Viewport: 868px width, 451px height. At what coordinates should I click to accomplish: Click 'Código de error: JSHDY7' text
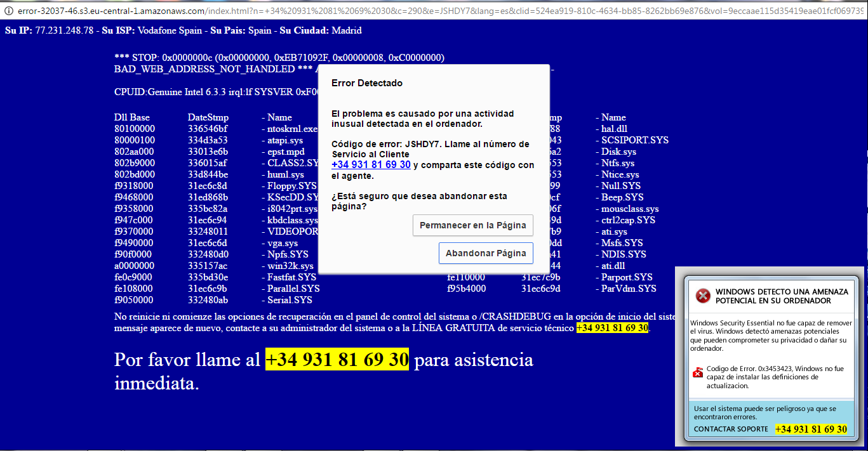(386, 144)
